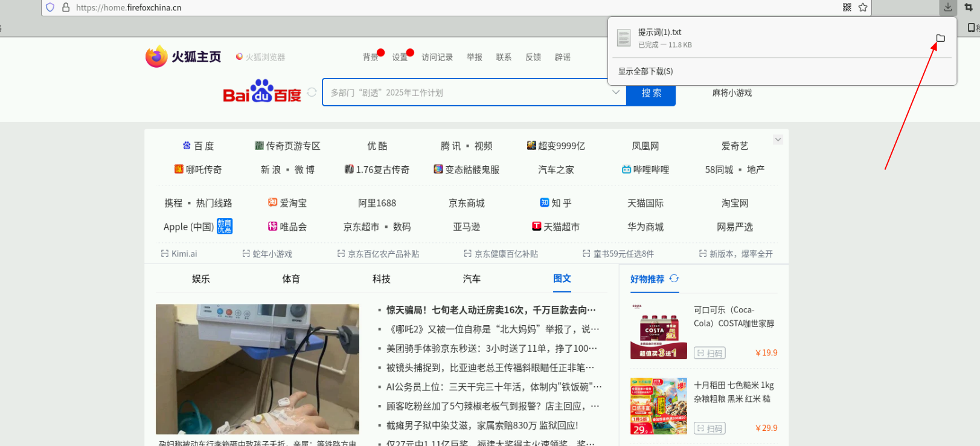980x446 pixels.
Task: Open the 京东商城 link
Action: point(467,203)
